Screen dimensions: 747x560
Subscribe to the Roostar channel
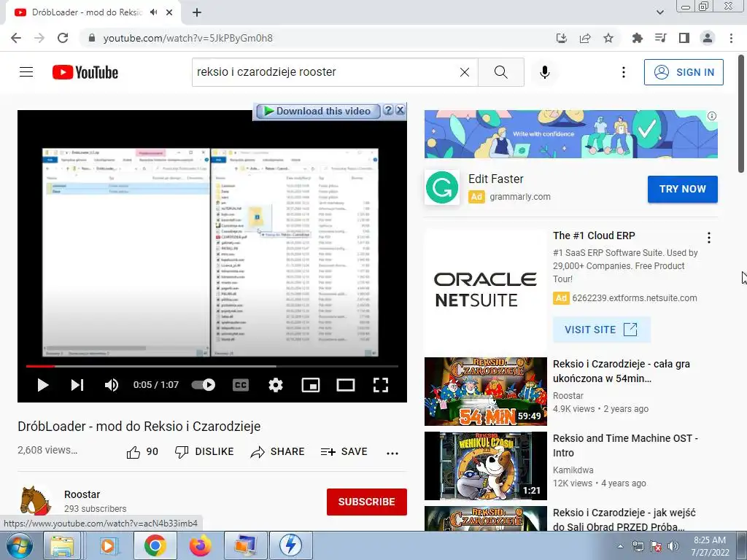click(366, 502)
